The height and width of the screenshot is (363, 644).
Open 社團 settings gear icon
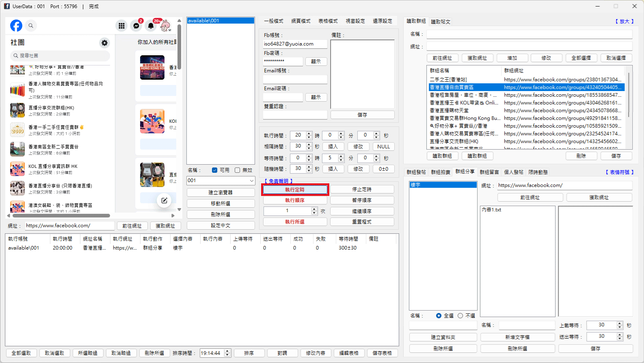105,43
